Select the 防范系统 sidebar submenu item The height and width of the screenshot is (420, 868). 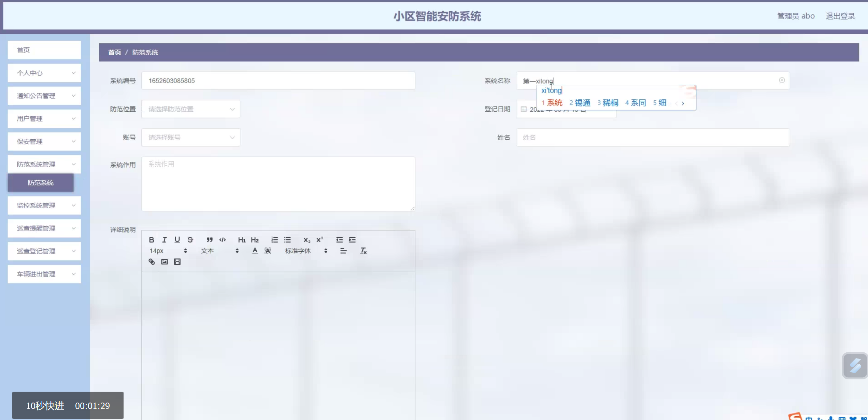point(41,183)
